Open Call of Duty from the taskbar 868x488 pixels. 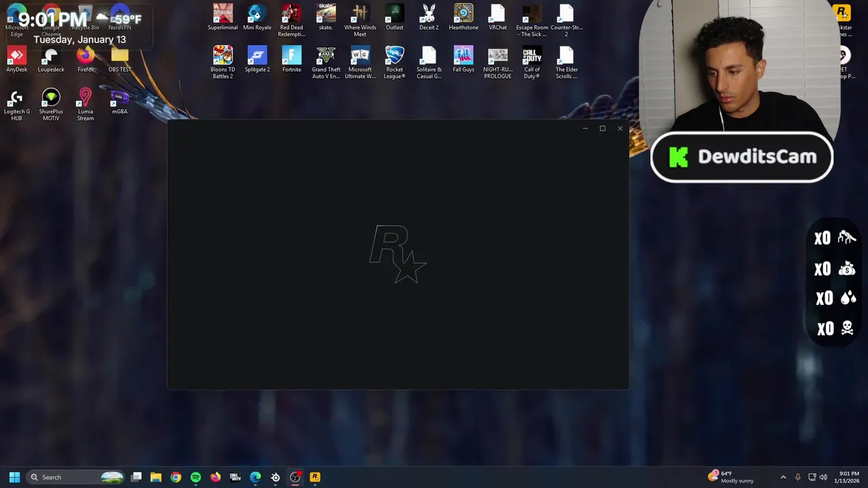[235, 477]
